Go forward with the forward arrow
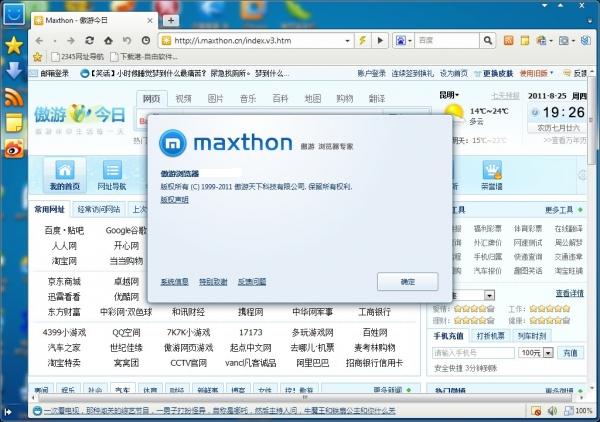Viewport: 600px width, 422px height. (x=71, y=41)
